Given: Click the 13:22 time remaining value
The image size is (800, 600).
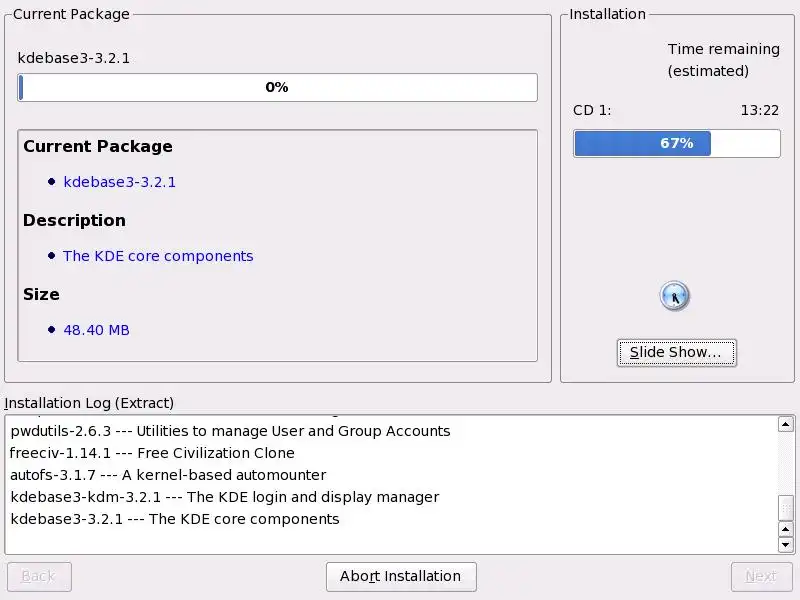Looking at the screenshot, I should 760,110.
